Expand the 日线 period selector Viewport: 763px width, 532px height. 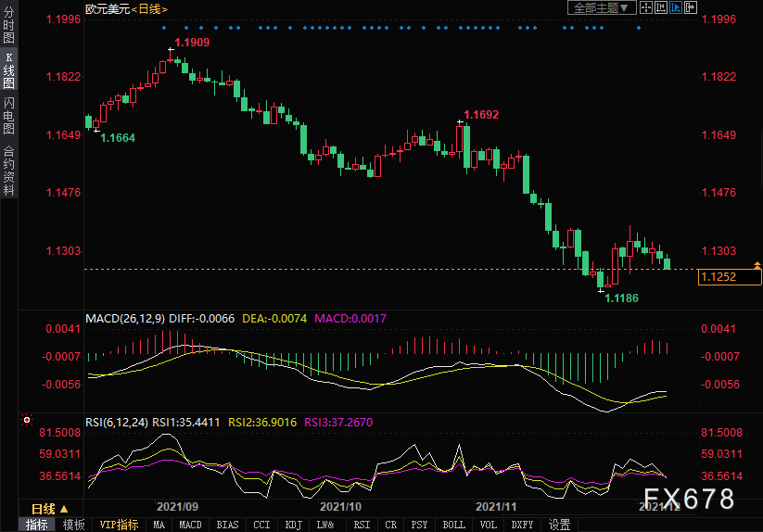[49, 509]
